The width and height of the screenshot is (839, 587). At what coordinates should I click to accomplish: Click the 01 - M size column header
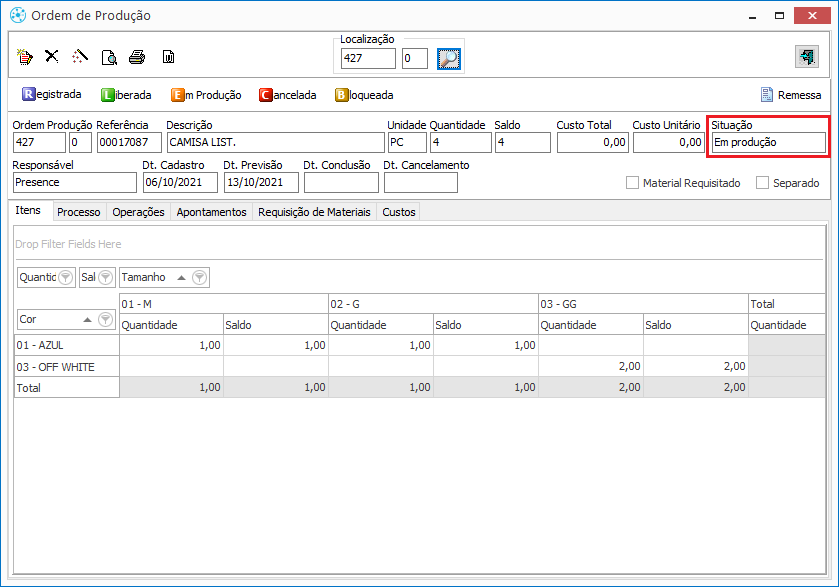(x=224, y=304)
